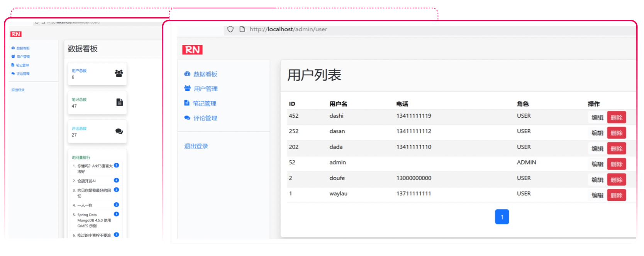Screen dimensions: 644x256
Task: Click the comment icon beside 评论管理 in dashboard window
Action: 13,73
